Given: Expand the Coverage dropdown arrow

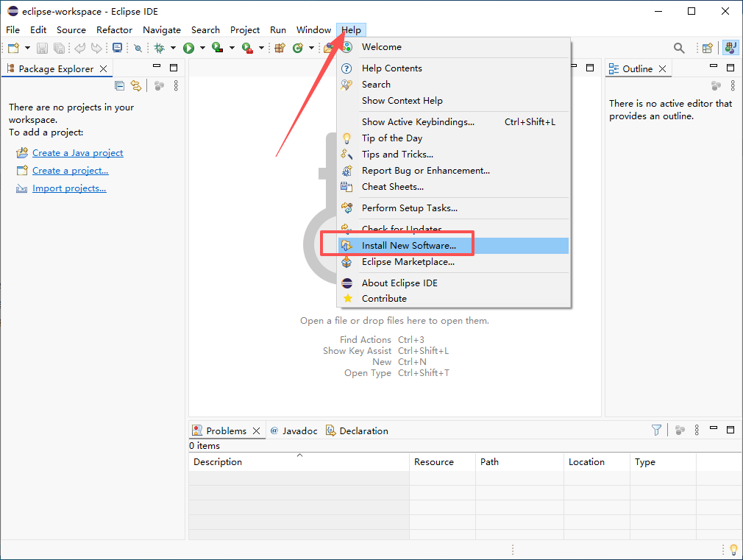Looking at the screenshot, I should (232, 48).
